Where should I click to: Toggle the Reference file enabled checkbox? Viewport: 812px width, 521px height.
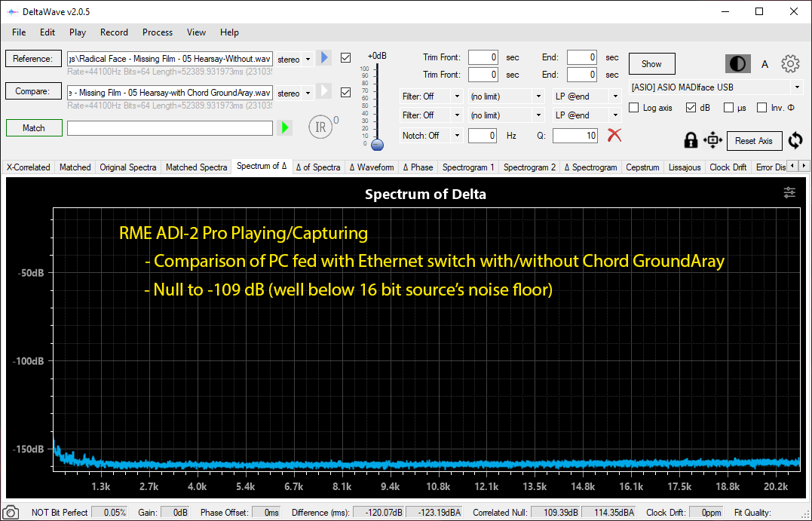tap(346, 58)
